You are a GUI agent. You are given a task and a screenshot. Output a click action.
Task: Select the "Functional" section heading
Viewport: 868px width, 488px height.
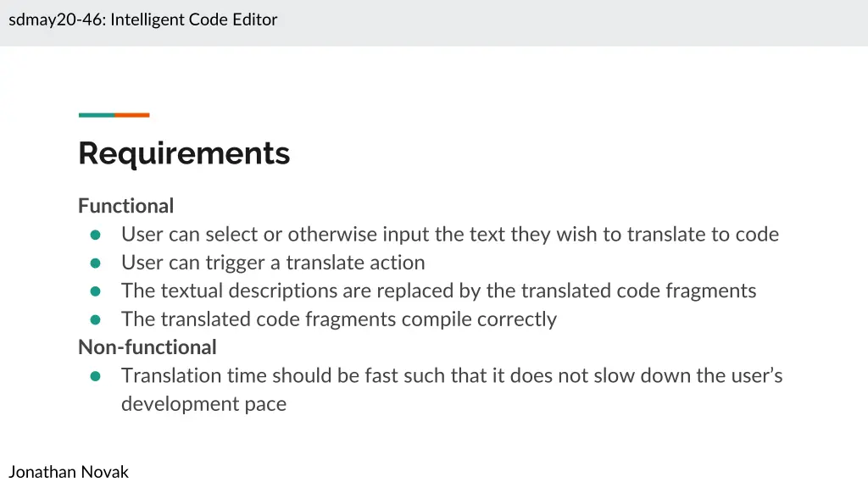click(x=125, y=206)
